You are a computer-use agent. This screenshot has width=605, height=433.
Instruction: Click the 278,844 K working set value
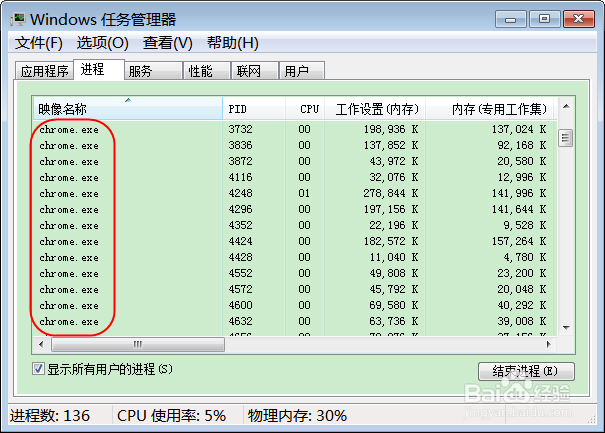coord(391,193)
